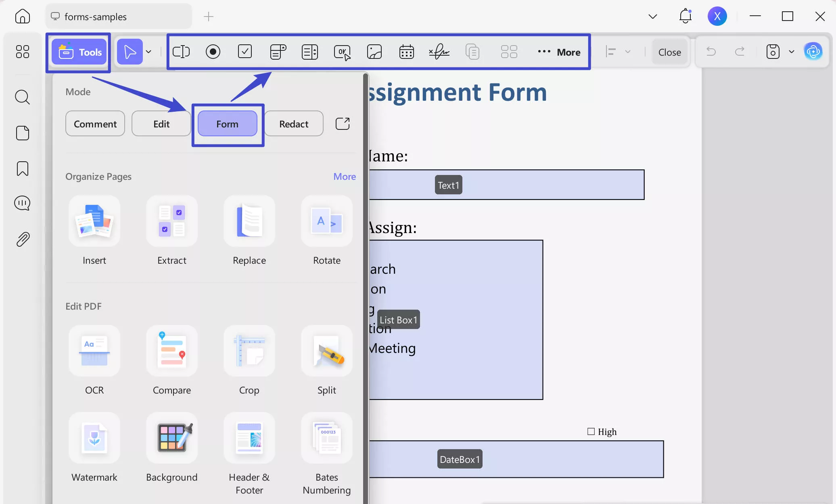This screenshot has width=836, height=504.
Task: Open the selection tool dropdown arrow
Action: (149, 52)
